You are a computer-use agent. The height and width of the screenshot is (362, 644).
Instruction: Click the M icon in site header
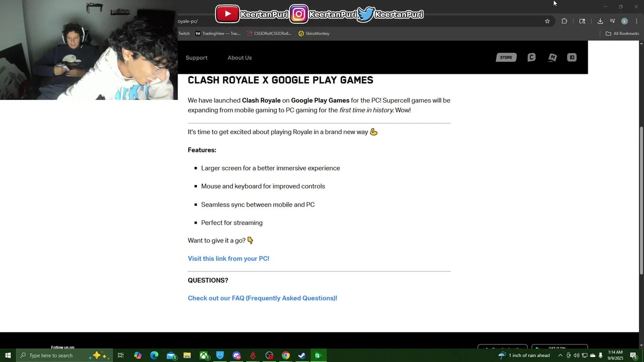552,57
